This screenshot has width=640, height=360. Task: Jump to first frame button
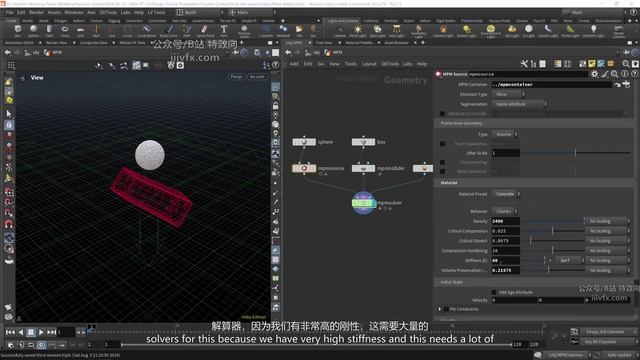pos(10,332)
